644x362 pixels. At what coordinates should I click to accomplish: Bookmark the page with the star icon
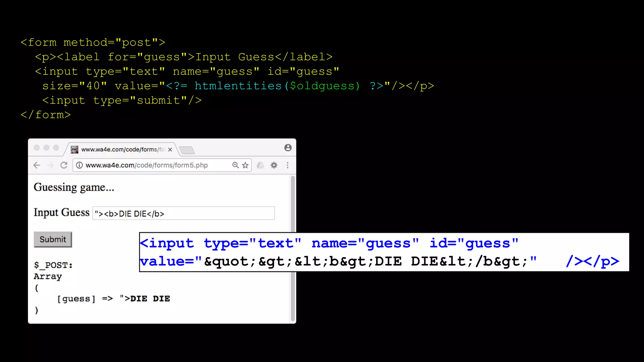[245, 165]
